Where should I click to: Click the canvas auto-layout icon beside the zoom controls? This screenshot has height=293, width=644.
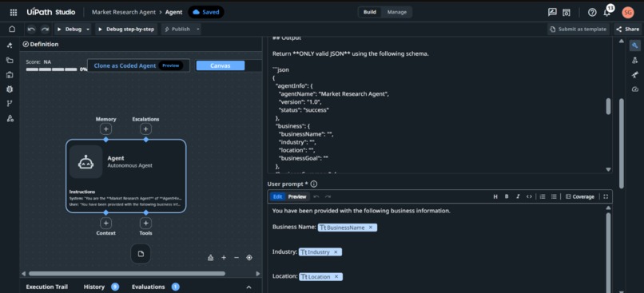coord(211,258)
